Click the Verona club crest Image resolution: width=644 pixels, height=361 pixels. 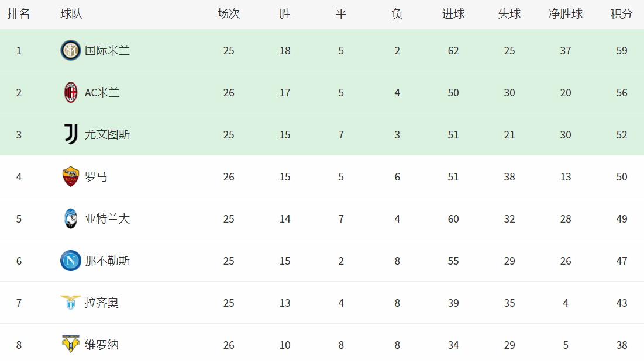point(71,344)
